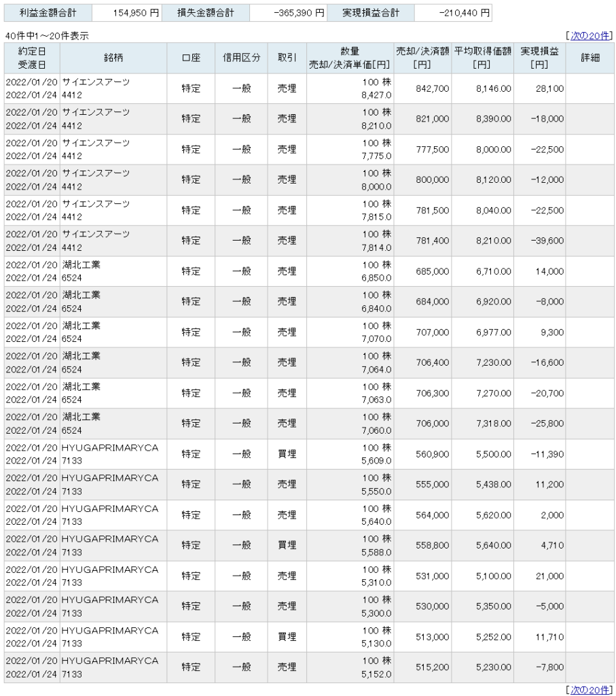Click the sale amount 706,300
The height and width of the screenshot is (696, 616).
[433, 394]
